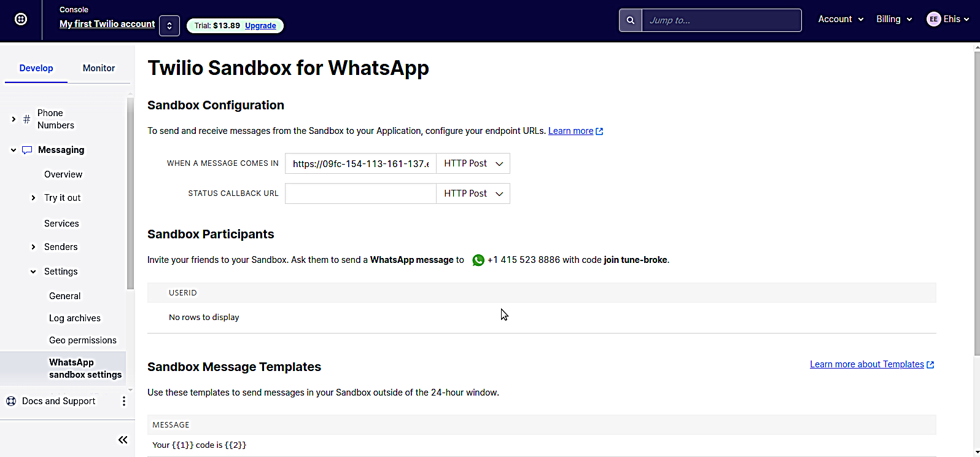Focus the Jump to search field
The image size is (980, 457).
point(721,20)
